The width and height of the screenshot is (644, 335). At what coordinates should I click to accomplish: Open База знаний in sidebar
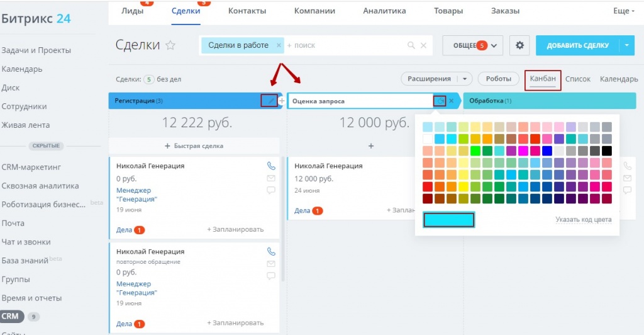25,261
